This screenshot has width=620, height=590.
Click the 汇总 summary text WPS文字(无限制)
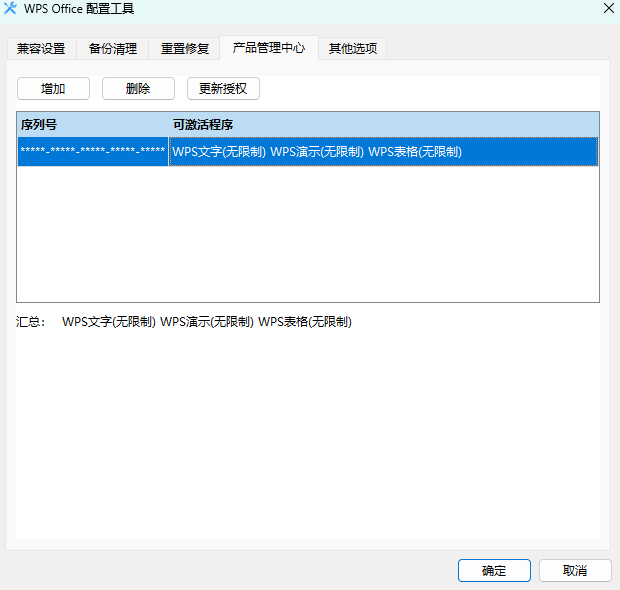(109, 322)
